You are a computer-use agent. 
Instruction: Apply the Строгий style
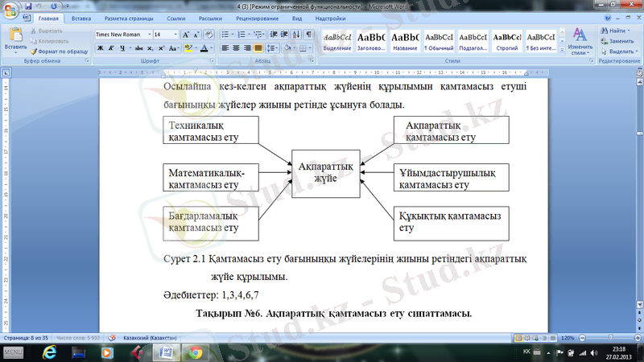507,42
